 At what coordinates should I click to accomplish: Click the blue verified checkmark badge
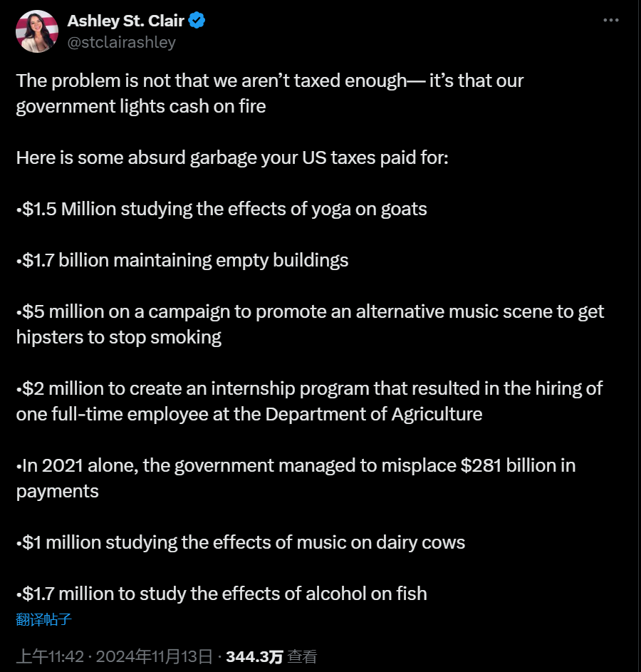pyautogui.click(x=197, y=20)
